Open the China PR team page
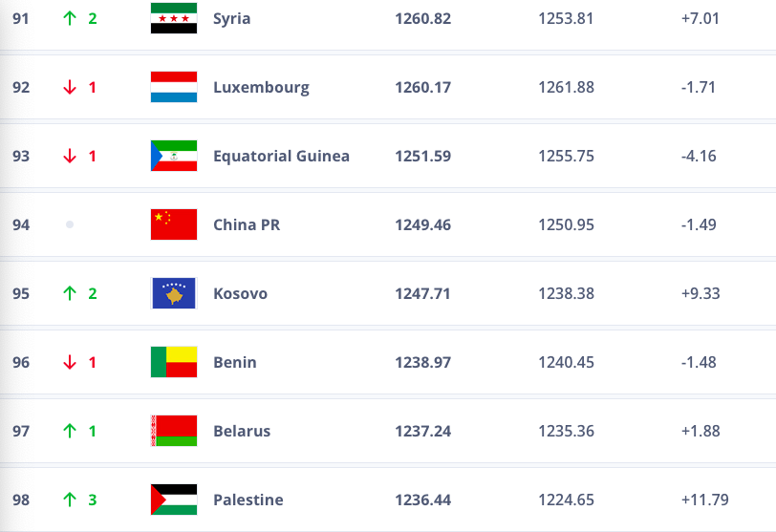 click(x=247, y=224)
